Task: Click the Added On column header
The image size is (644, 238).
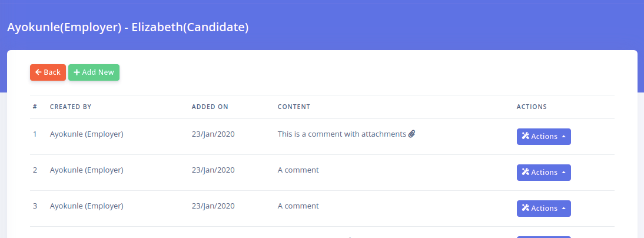Action: pos(210,107)
